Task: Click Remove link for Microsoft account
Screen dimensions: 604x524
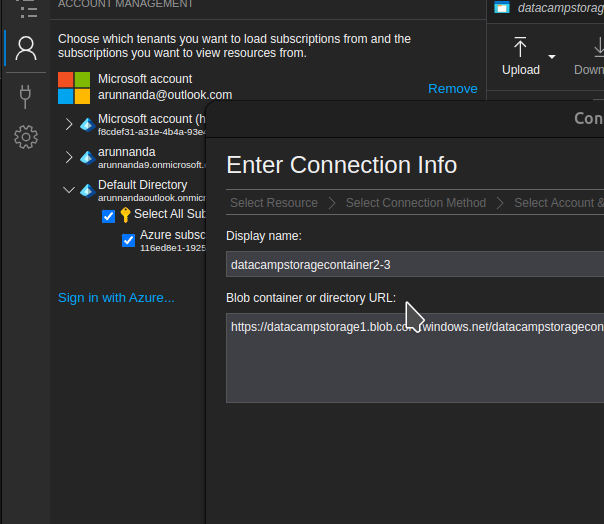Action: pos(452,88)
